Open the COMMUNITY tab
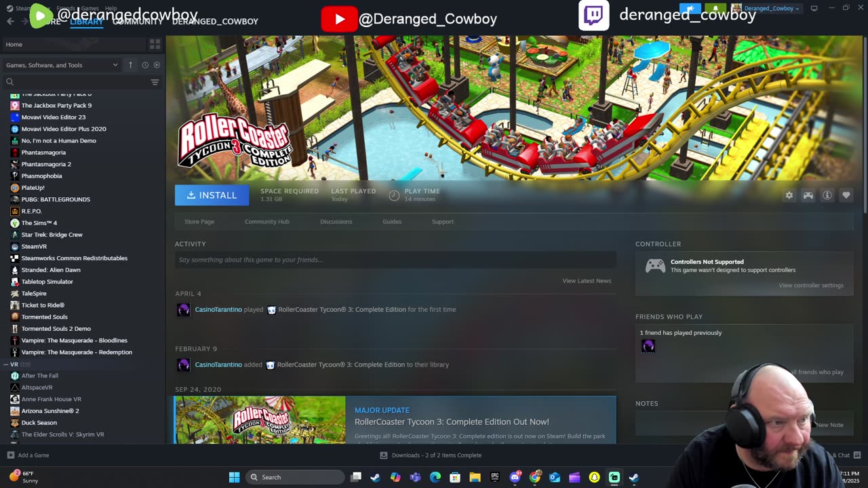 tap(138, 22)
